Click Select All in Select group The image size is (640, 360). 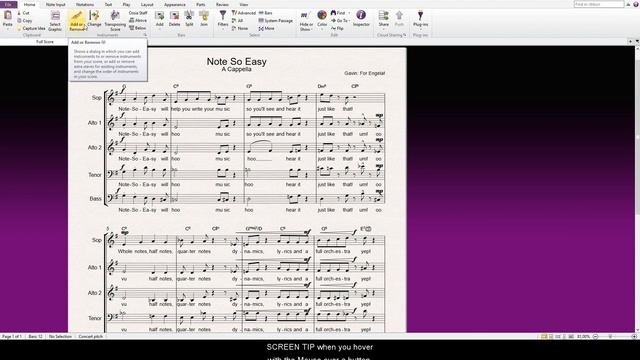click(x=238, y=20)
